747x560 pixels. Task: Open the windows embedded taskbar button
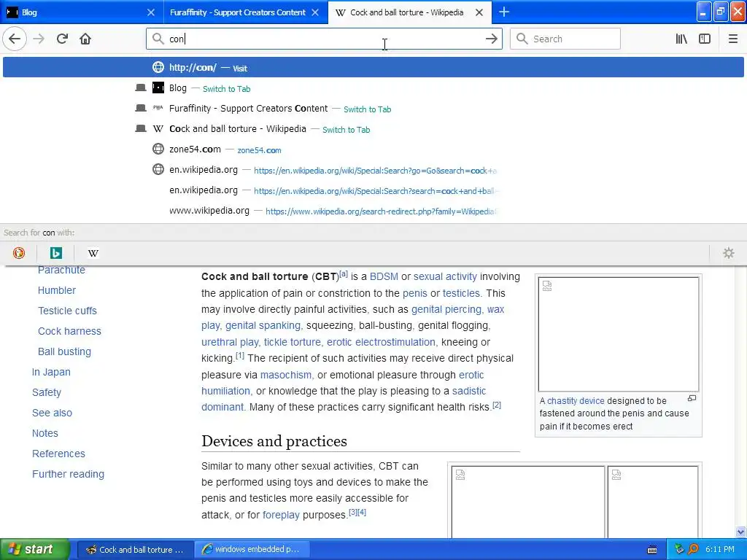(252, 550)
